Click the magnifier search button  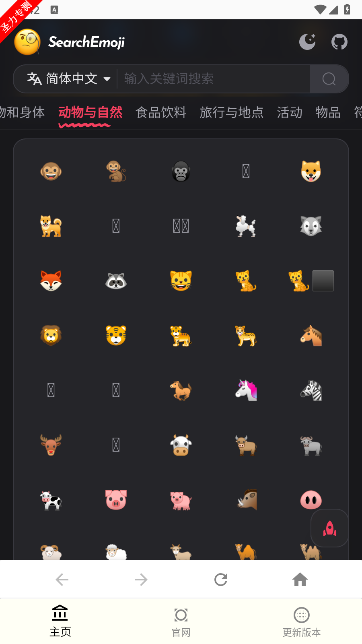click(329, 79)
